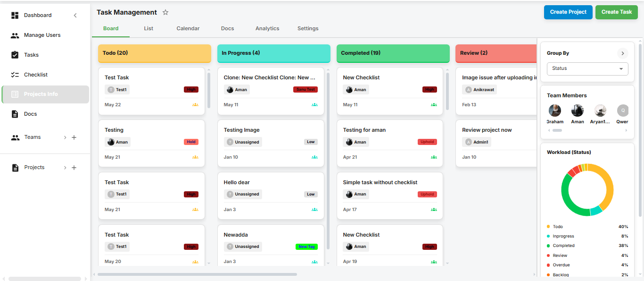
Task: Open the Group By Status dropdown
Action: pyautogui.click(x=587, y=68)
